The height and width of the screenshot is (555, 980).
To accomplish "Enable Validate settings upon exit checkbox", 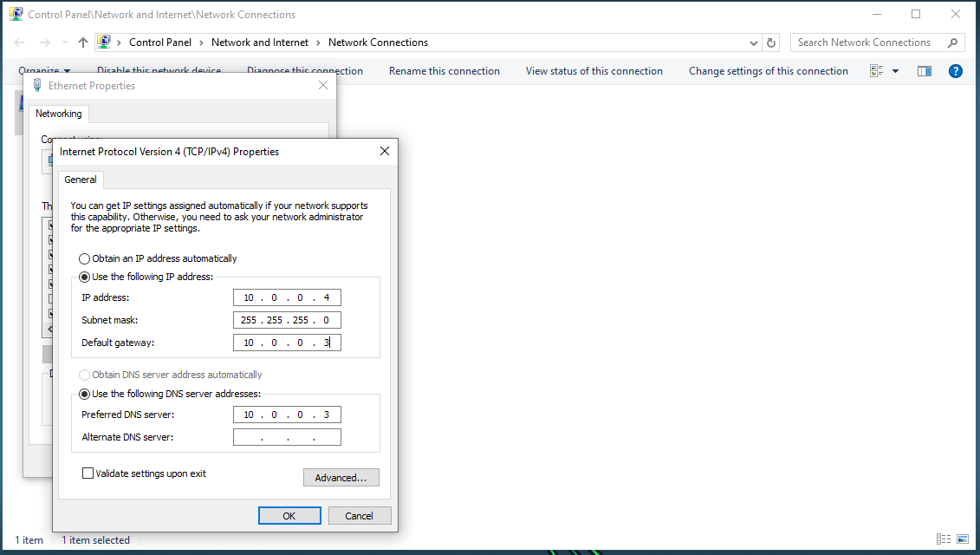I will [88, 473].
